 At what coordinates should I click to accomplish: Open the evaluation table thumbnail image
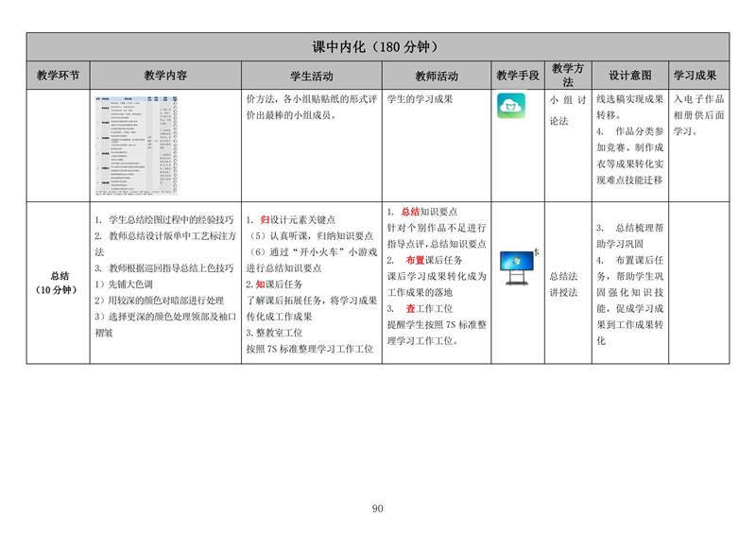point(136,146)
